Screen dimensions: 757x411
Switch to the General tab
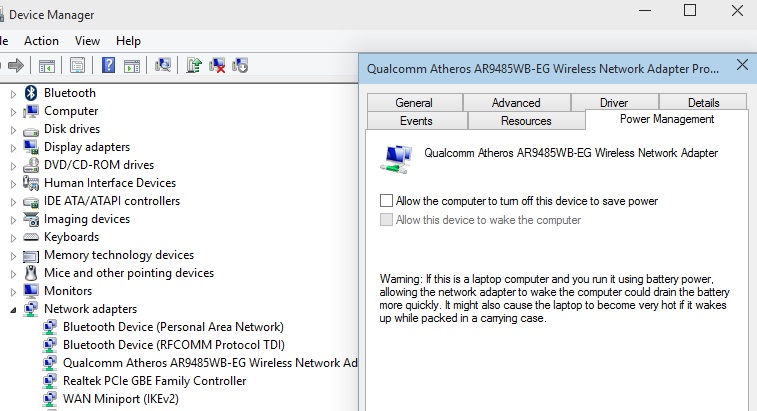tap(414, 103)
